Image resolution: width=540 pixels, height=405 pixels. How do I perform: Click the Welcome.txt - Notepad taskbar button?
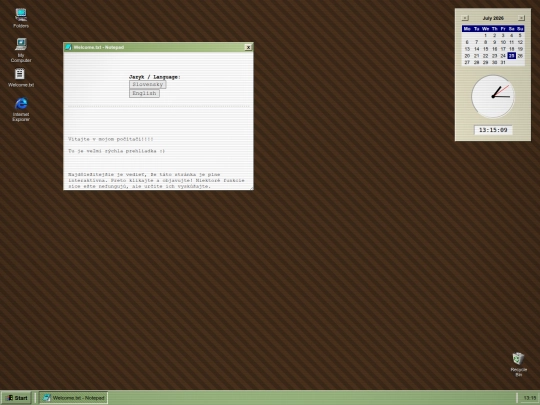[73, 398]
